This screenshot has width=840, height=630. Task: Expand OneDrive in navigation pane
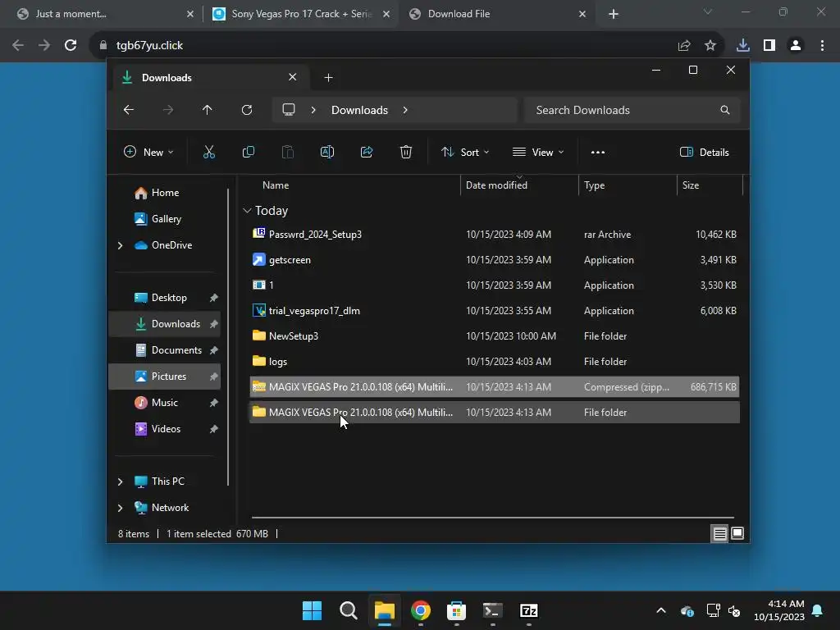coord(120,245)
